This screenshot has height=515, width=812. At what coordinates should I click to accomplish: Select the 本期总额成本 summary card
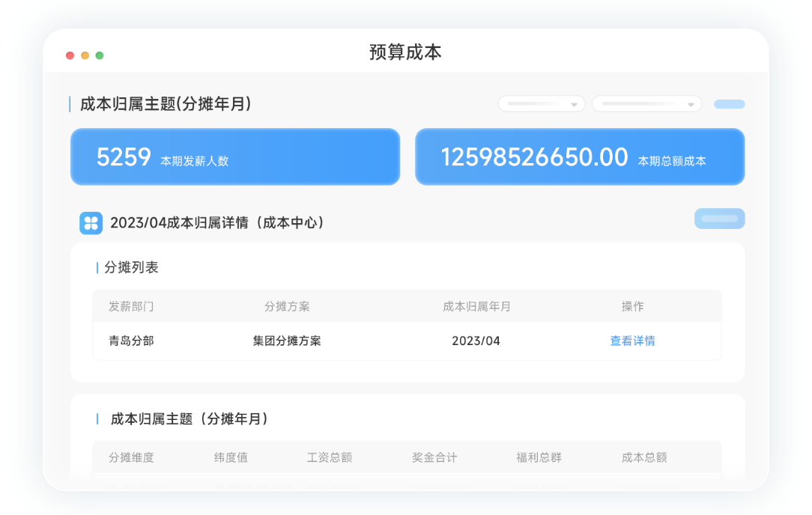[580, 156]
